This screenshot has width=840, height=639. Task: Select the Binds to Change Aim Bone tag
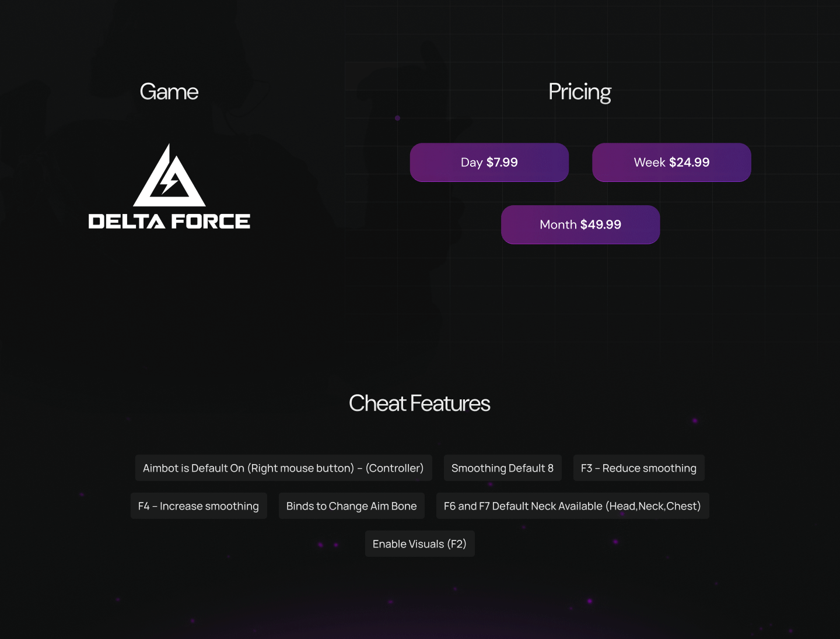click(351, 506)
